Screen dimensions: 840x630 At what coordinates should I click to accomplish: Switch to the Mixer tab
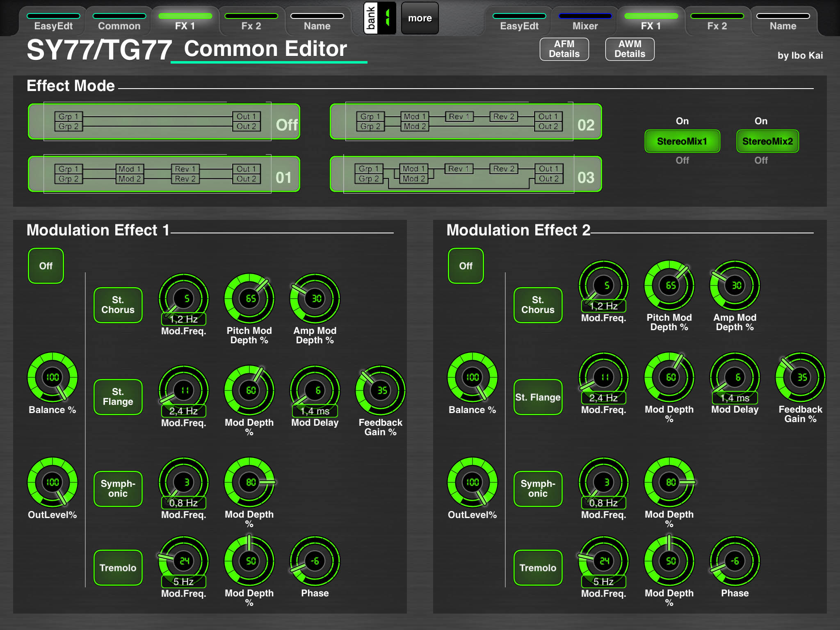(585, 21)
